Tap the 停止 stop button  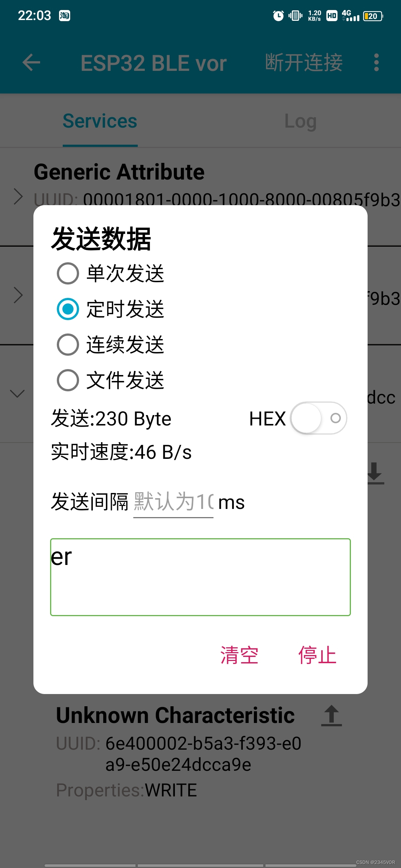pos(317,655)
